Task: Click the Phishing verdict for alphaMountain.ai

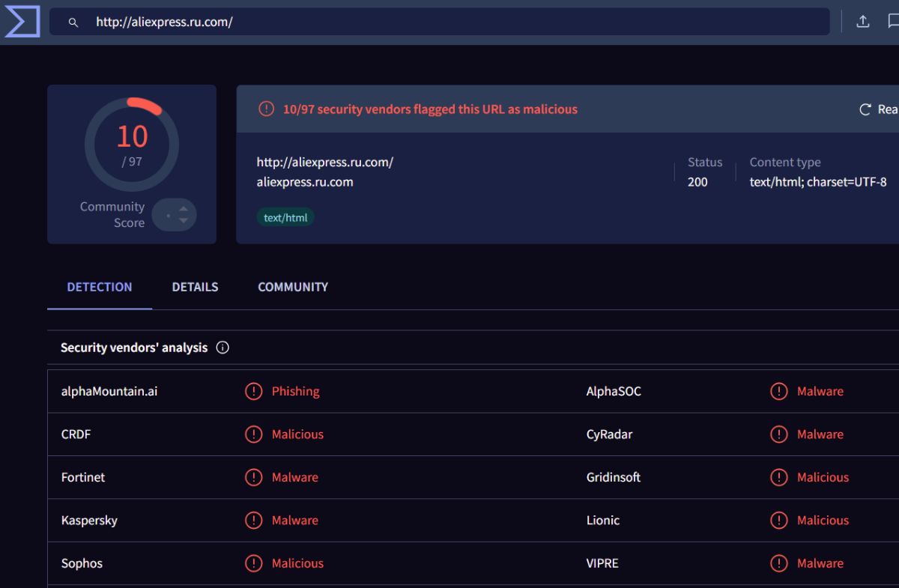Action: point(295,391)
